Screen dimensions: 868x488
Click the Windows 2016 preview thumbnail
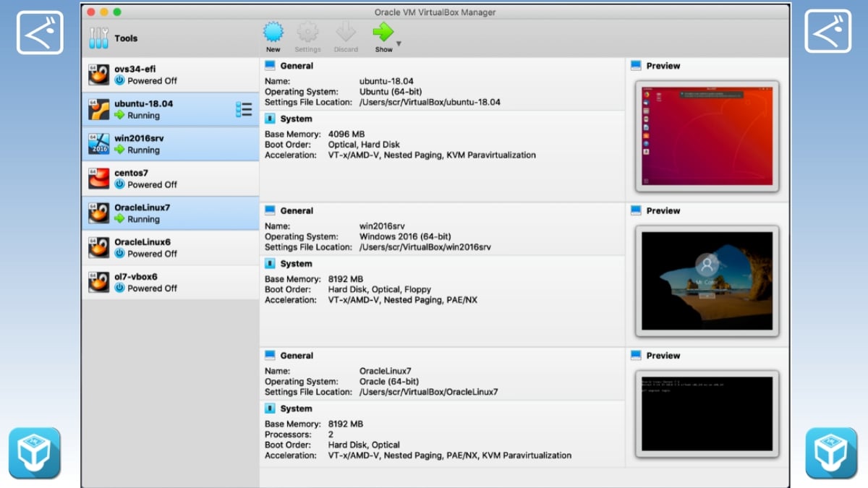707,281
